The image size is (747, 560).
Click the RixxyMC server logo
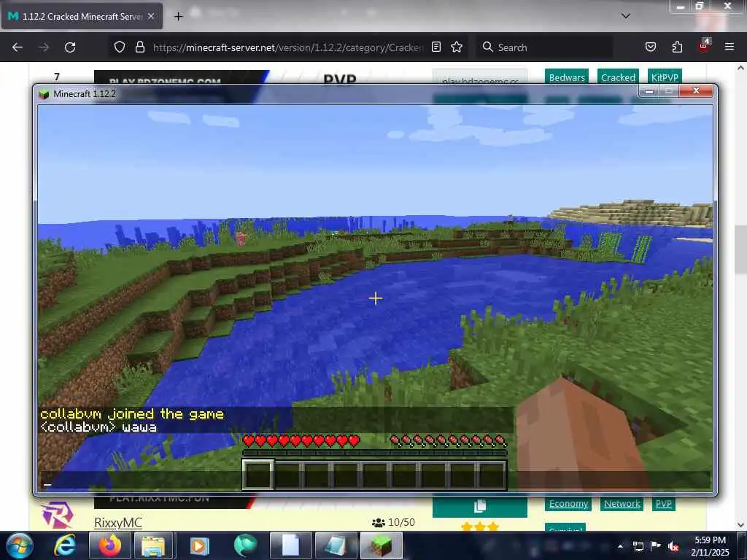[x=57, y=516]
